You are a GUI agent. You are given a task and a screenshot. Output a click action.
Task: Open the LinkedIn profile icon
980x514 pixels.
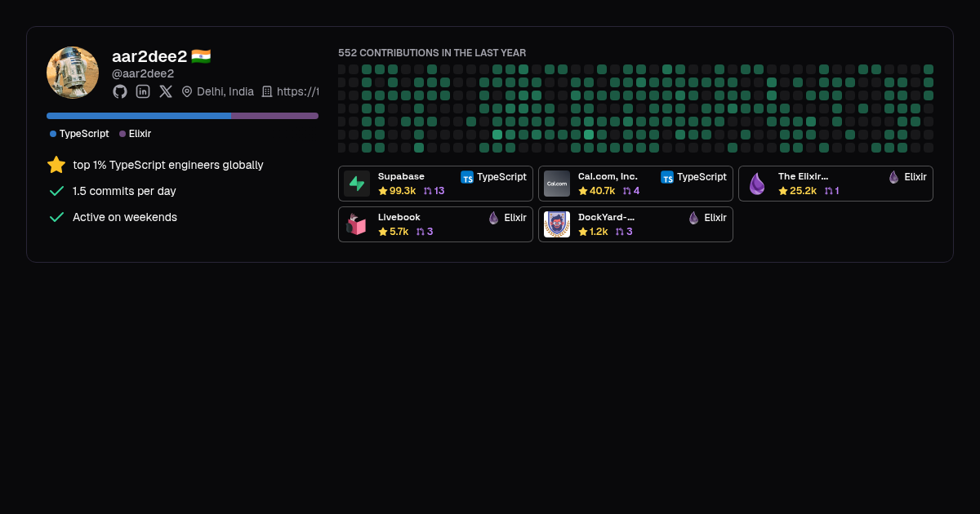tap(143, 91)
